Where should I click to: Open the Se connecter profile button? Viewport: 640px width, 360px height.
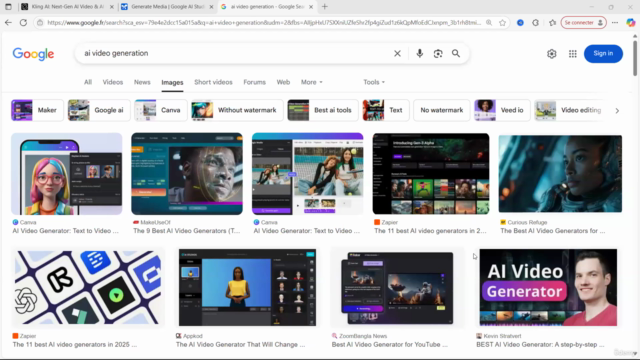point(584,23)
